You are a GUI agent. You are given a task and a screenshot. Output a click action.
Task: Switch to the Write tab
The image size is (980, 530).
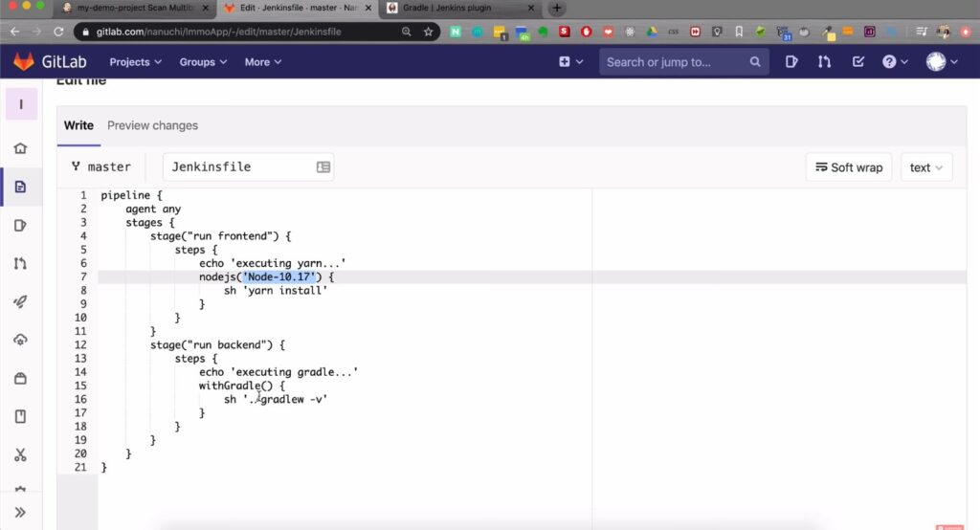[x=78, y=125]
